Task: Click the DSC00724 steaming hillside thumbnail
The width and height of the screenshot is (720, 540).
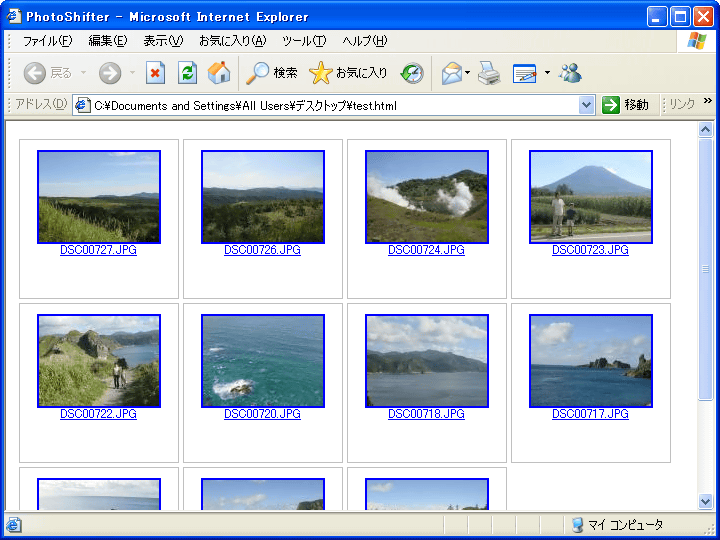Action: pyautogui.click(x=427, y=197)
